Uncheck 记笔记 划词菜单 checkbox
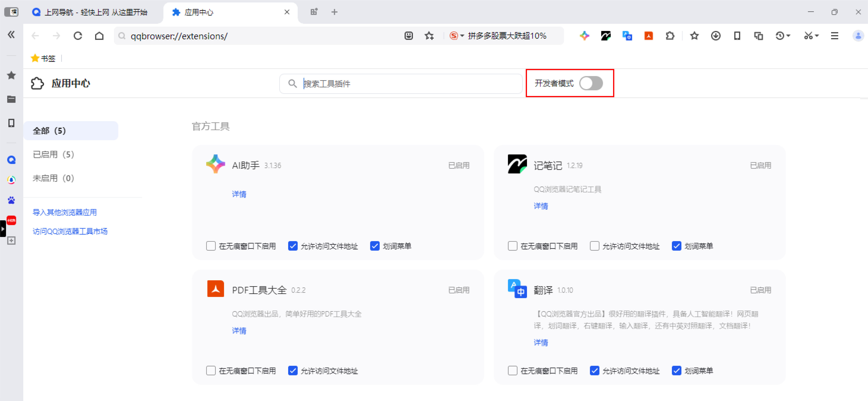This screenshot has width=868, height=401. [x=677, y=246]
